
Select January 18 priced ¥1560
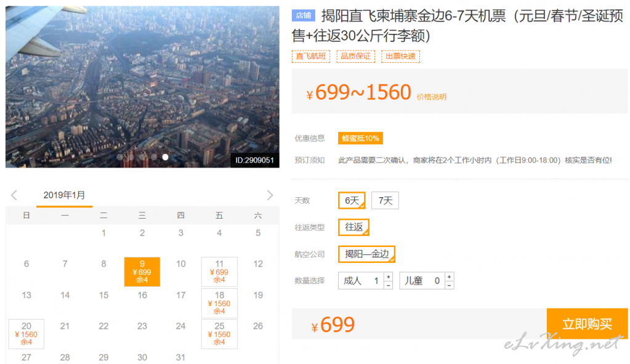click(x=219, y=303)
